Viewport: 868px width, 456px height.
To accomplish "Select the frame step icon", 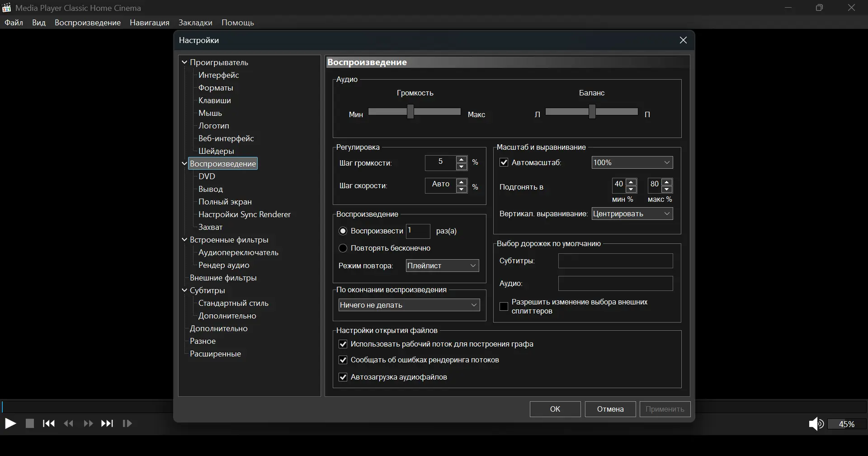I will 127,423.
